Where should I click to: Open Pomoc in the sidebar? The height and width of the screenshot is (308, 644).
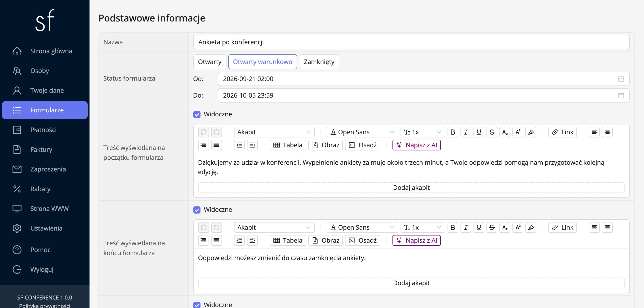(45, 250)
